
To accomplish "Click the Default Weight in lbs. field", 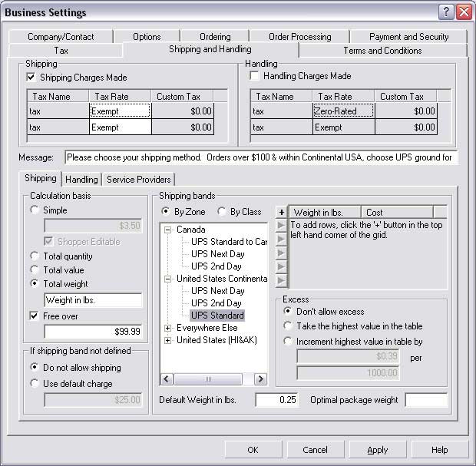I will 276,400.
